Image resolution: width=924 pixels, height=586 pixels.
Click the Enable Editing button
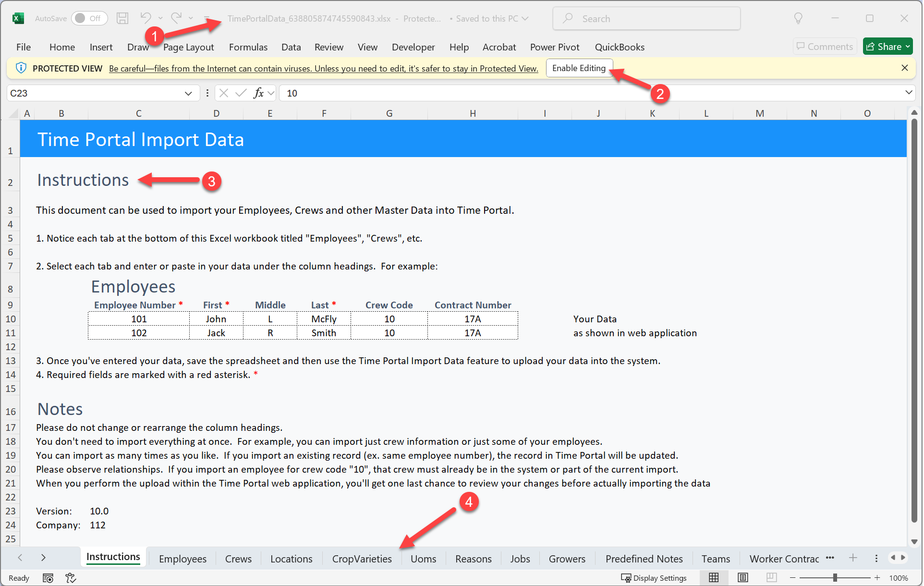click(579, 68)
